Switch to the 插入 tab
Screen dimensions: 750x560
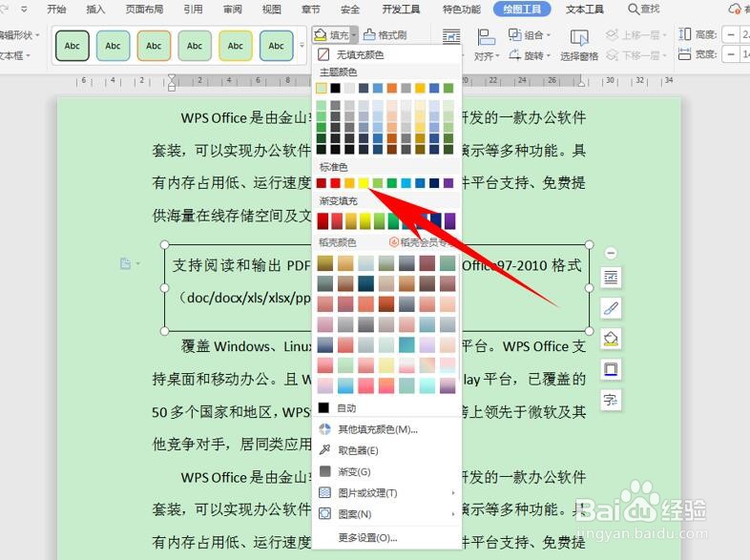(x=95, y=9)
